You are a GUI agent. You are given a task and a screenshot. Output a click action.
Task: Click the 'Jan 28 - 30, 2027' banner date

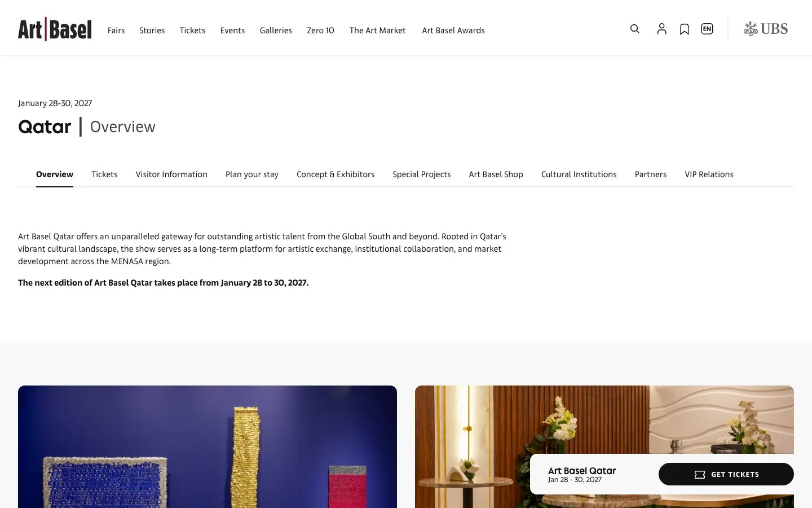tap(575, 480)
